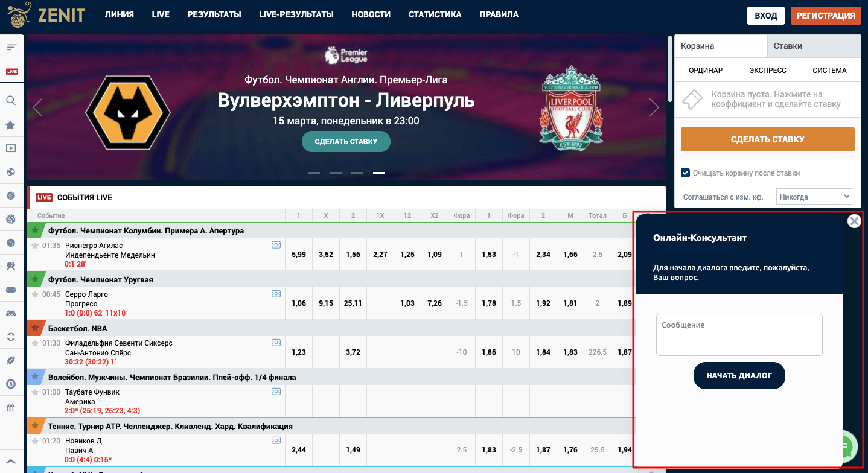Click banner СДЕЛАТЬ СТАВКУ teal button

(346, 142)
